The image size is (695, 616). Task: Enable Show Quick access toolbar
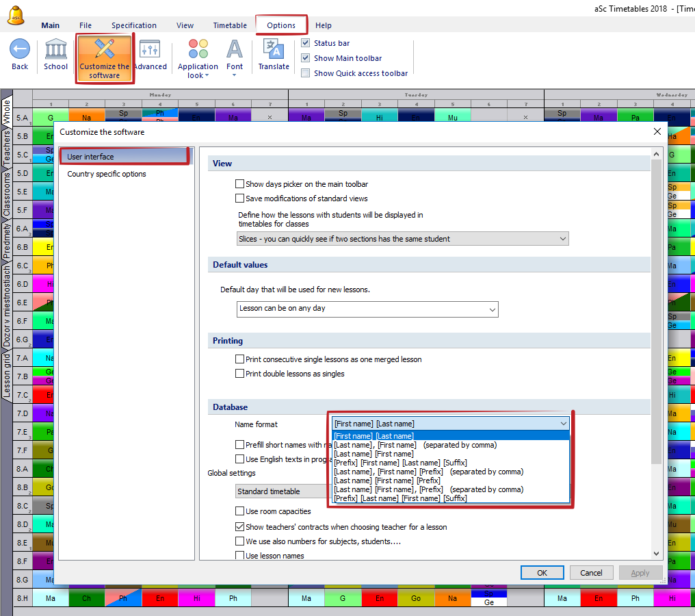coord(306,73)
